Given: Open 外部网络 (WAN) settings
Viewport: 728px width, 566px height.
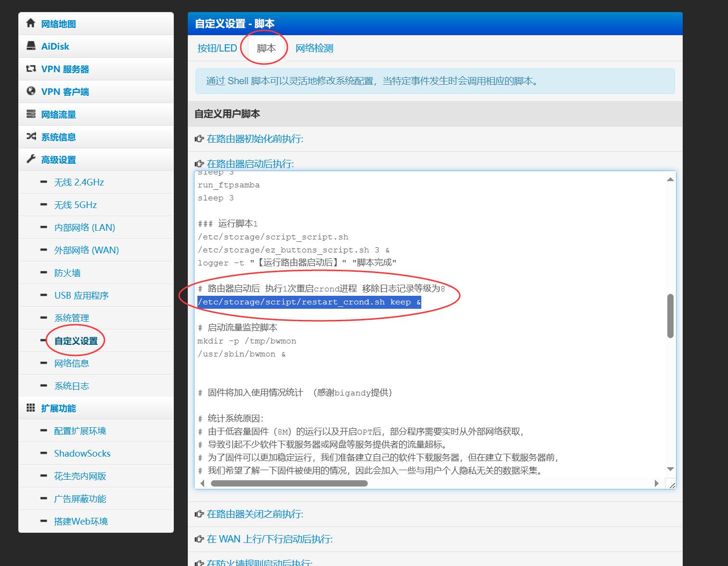Looking at the screenshot, I should point(87,250).
